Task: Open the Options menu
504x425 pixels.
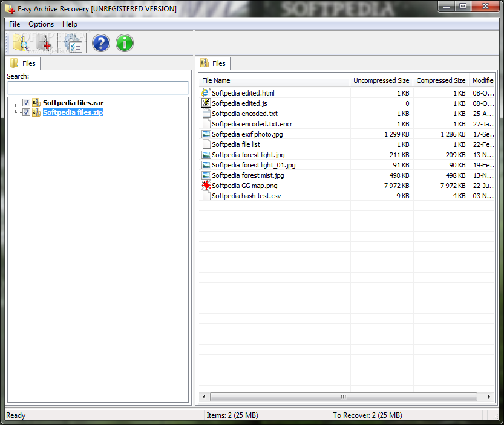Action: point(41,24)
